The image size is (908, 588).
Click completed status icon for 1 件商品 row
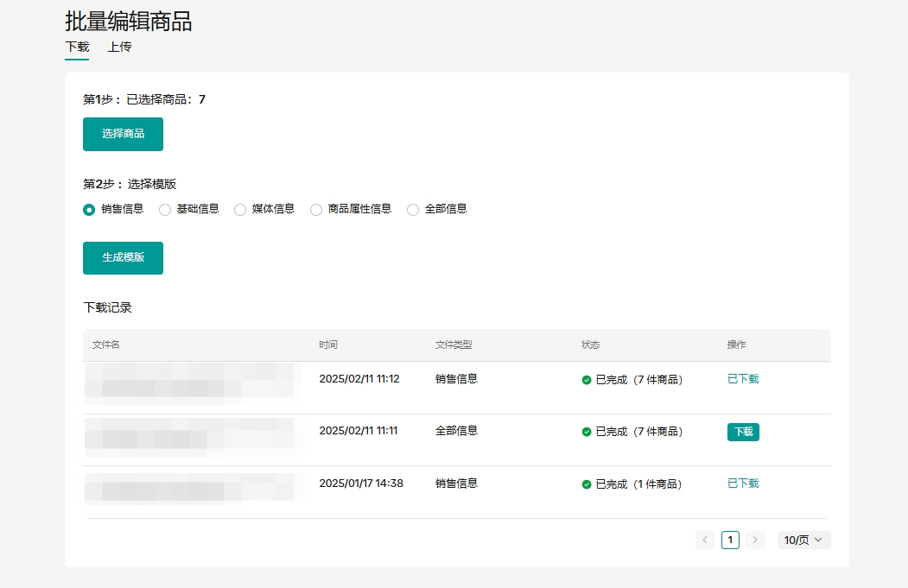[587, 484]
